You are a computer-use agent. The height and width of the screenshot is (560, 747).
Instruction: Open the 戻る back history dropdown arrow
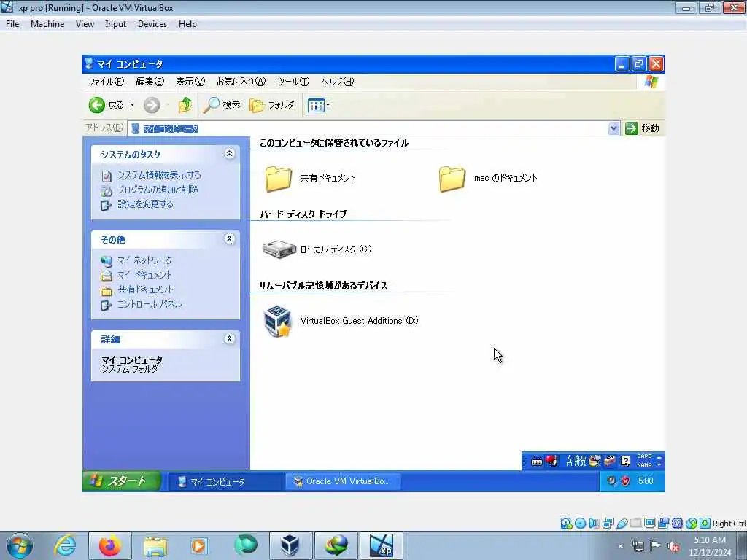tap(133, 105)
